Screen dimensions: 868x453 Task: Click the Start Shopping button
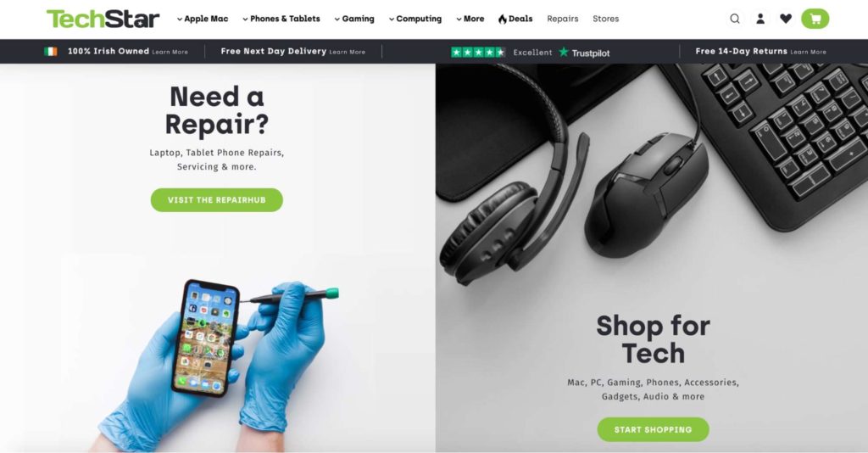click(x=653, y=430)
